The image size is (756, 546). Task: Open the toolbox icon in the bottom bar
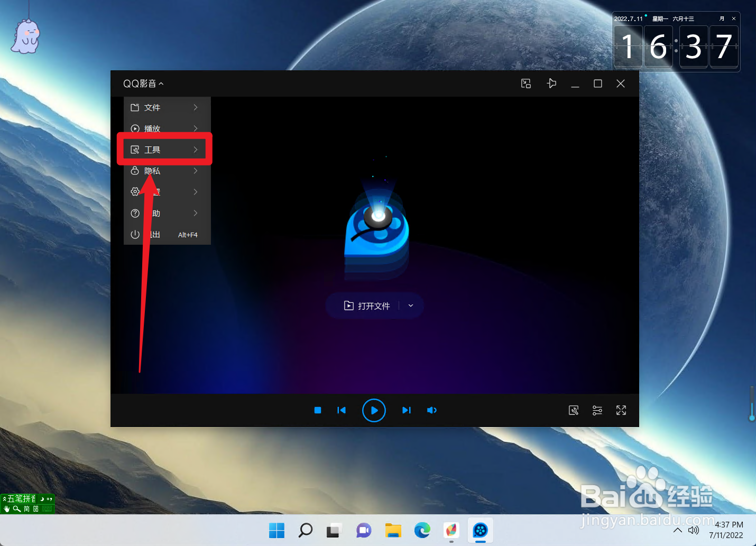point(574,410)
